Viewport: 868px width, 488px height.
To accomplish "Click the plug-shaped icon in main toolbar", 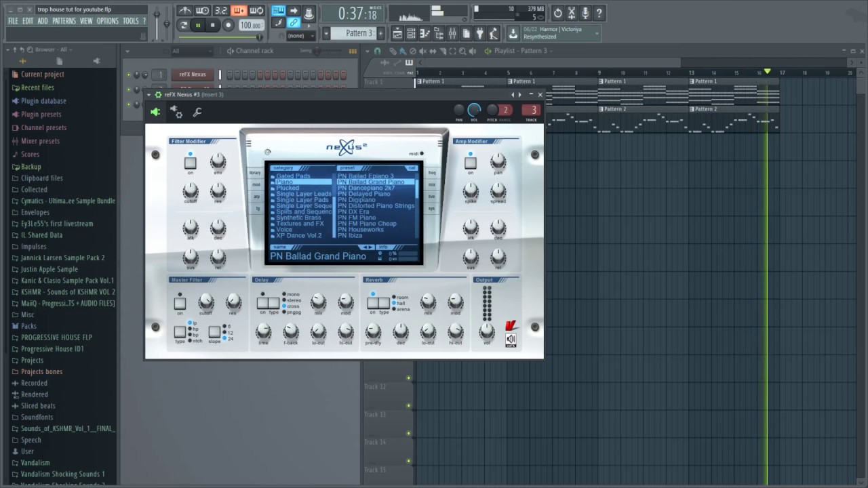I will pyautogui.click(x=481, y=33).
